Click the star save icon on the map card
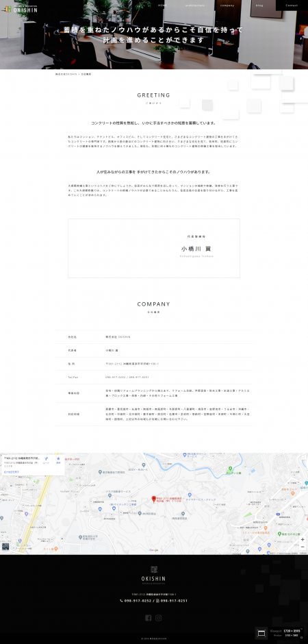The width and height of the screenshot is (308, 644). [x=58, y=460]
